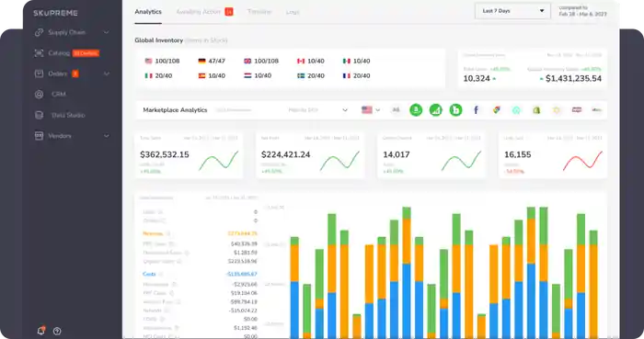The width and height of the screenshot is (644, 339).
Task: Click the $224,421.24 net profit value
Action: [x=285, y=154]
